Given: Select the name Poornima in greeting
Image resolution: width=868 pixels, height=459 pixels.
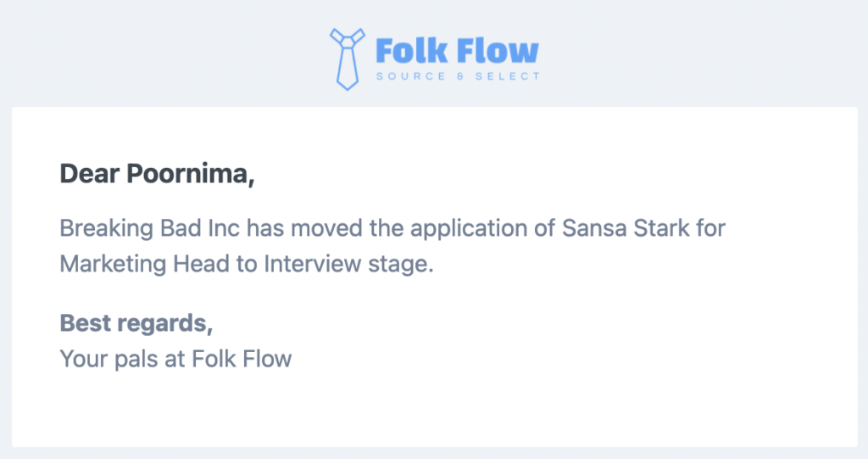Looking at the screenshot, I should click(x=191, y=174).
